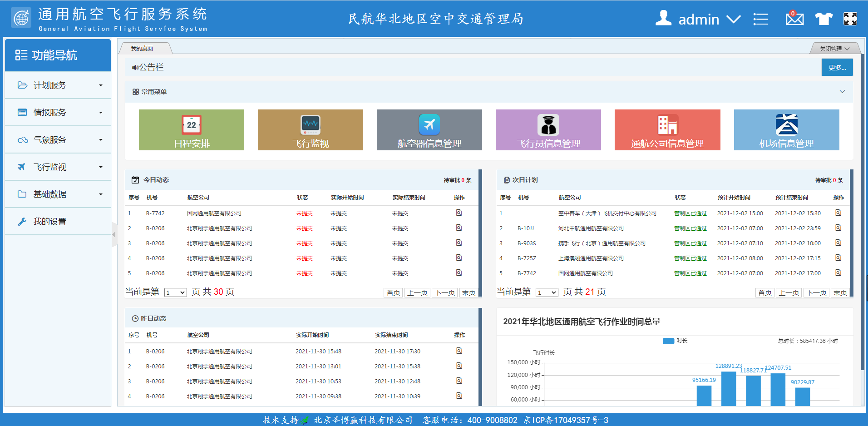Image resolution: width=868 pixels, height=426 pixels.
Task: View details of 今日动态 row 3
Action: pyautogui.click(x=459, y=243)
